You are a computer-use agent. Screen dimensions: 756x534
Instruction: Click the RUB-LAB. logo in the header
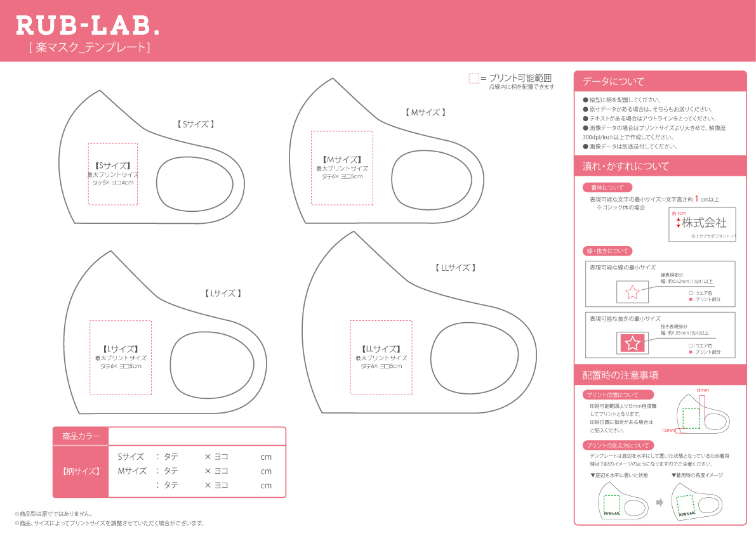88,26
